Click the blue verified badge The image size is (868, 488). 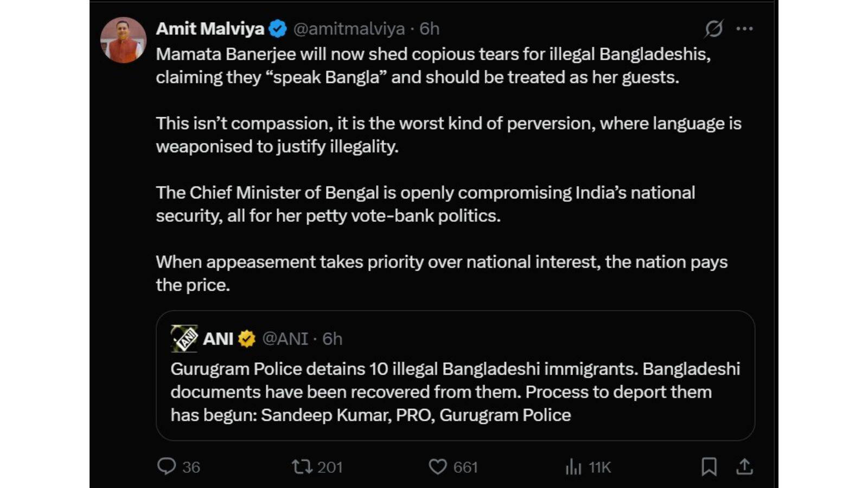278,29
